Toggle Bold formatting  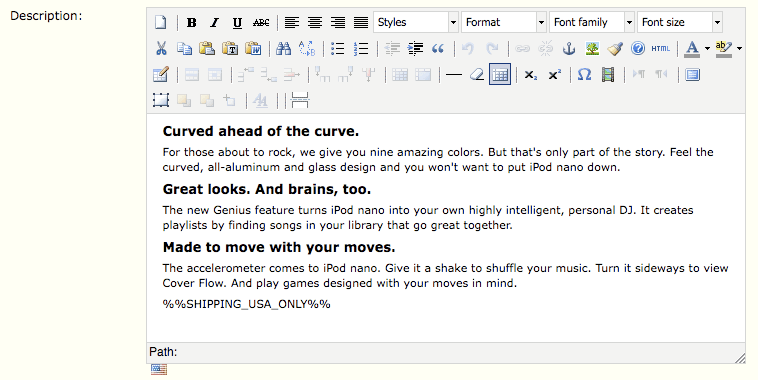pyautogui.click(x=191, y=22)
